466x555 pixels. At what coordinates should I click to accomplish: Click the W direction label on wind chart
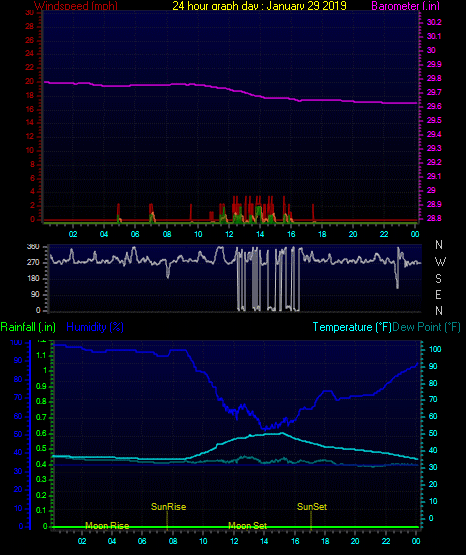[440, 262]
